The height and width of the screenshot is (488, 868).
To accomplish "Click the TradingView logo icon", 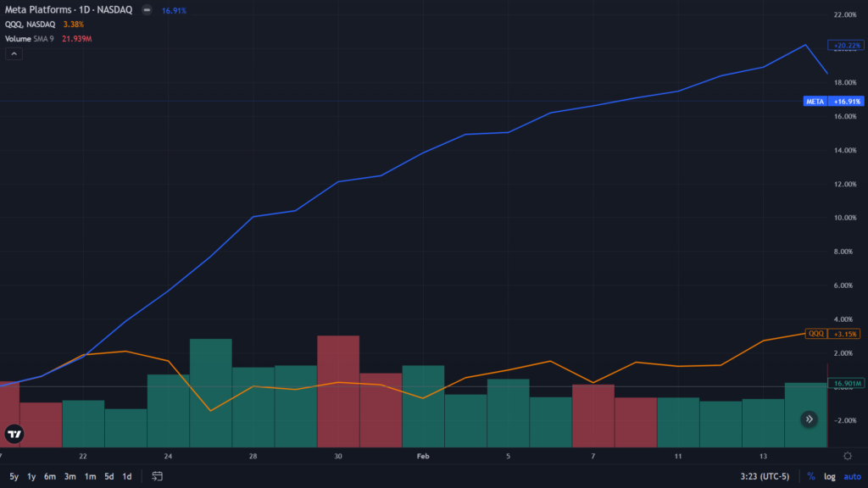I will [x=14, y=434].
